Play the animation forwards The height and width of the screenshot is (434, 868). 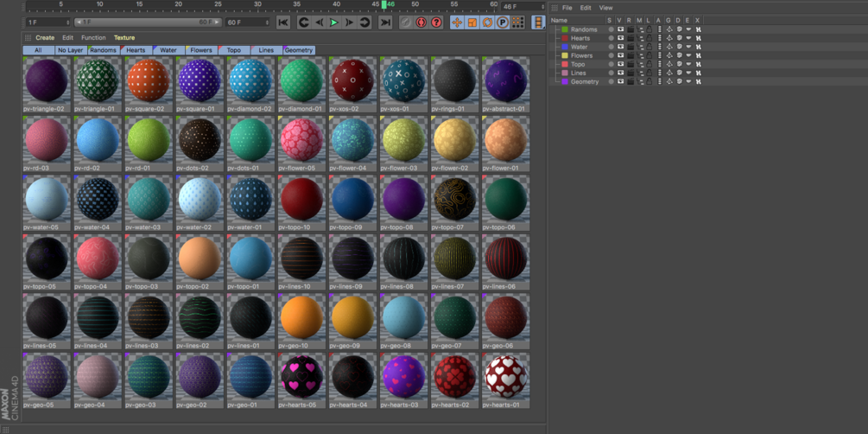coord(333,22)
